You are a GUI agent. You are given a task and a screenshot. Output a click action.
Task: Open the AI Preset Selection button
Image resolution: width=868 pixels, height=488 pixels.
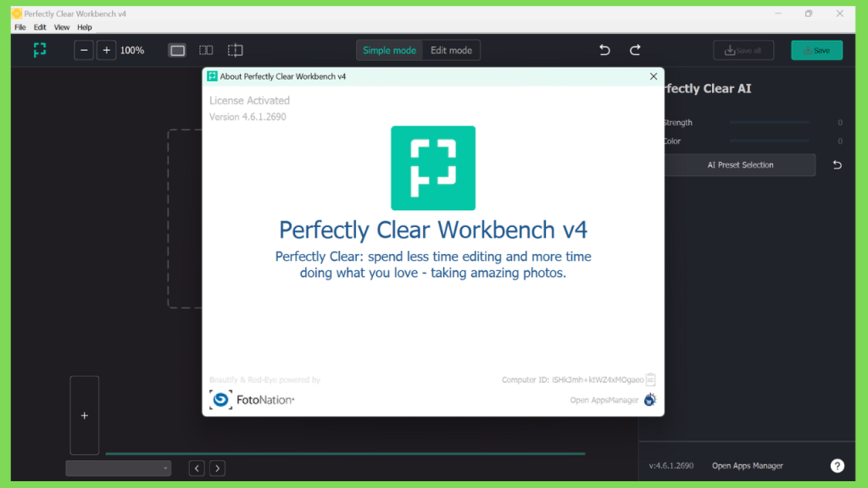(x=740, y=165)
